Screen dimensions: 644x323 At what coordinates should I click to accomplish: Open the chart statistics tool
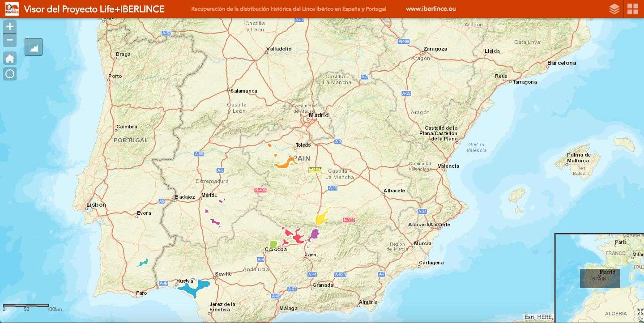point(34,47)
